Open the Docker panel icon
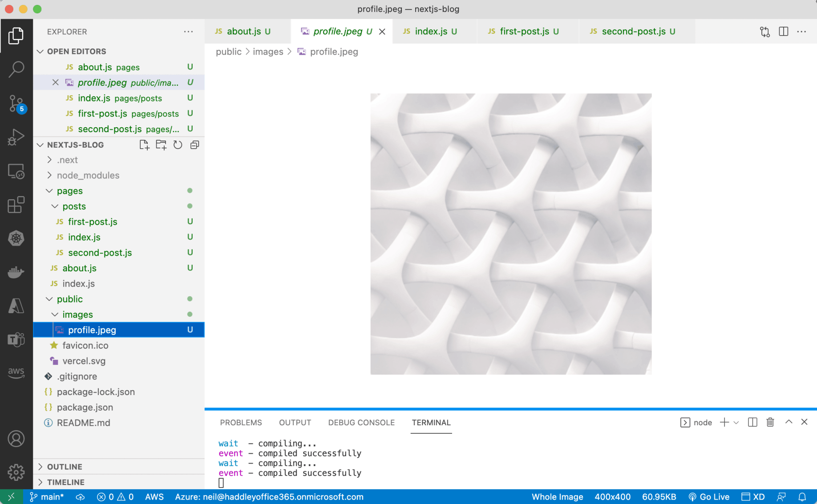The image size is (817, 504). pyautogui.click(x=16, y=272)
